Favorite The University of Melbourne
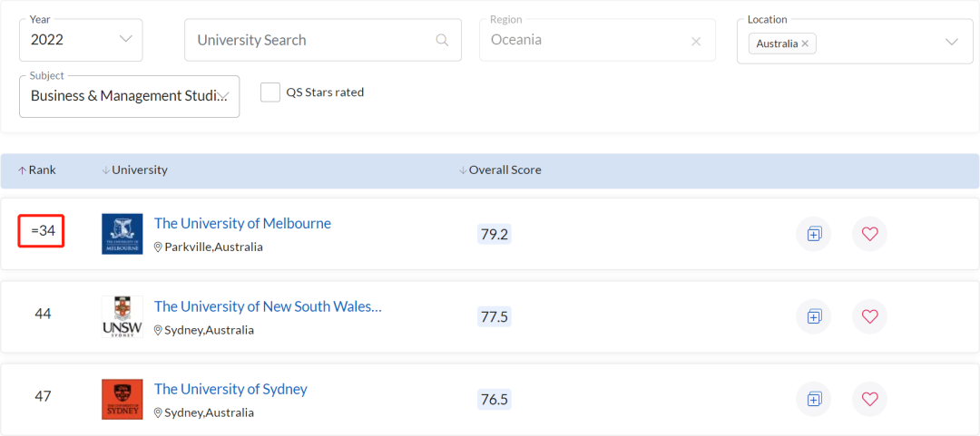 pos(870,234)
